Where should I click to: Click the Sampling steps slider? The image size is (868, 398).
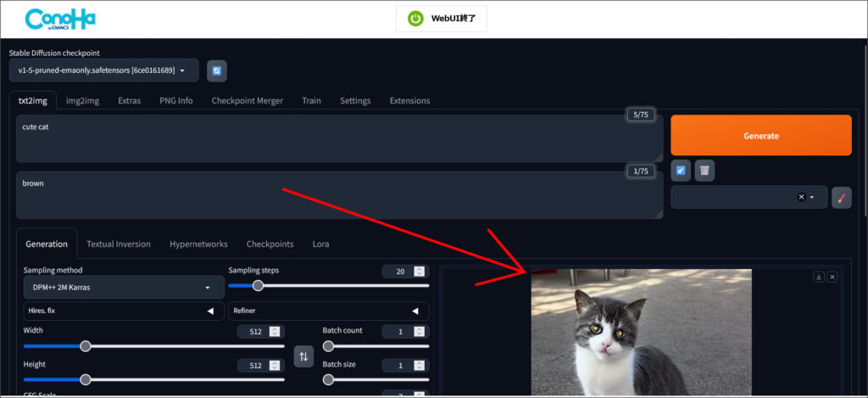pyautogui.click(x=329, y=285)
